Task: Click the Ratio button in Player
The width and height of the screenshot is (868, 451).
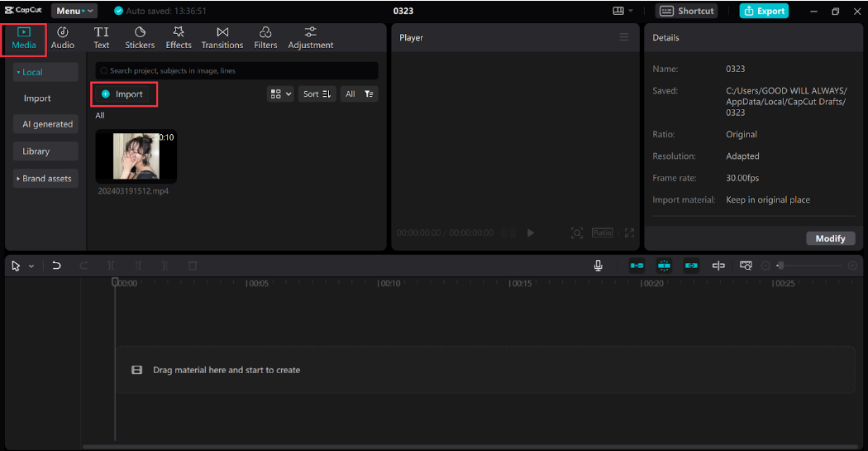Action: (x=603, y=233)
